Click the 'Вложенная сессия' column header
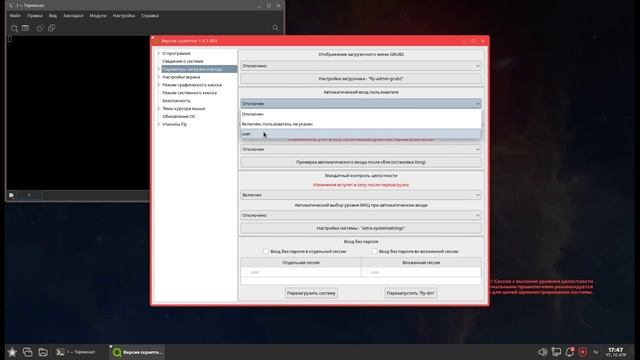This screenshot has height=360, width=640. click(x=421, y=262)
